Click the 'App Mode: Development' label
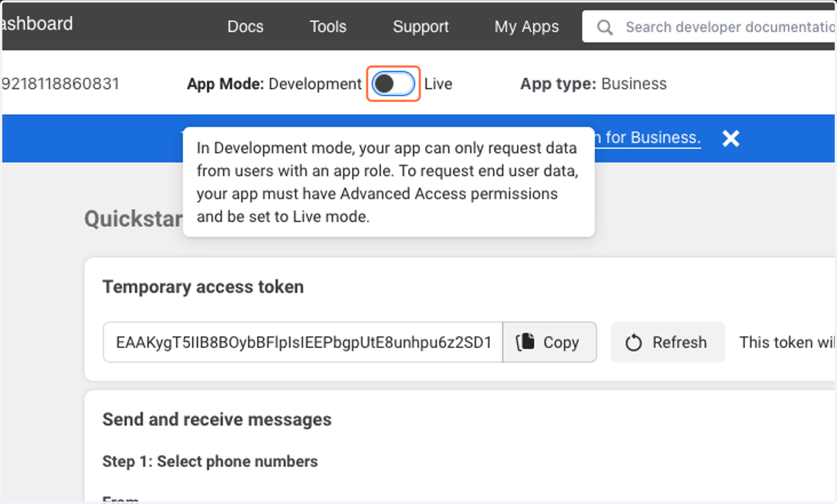This screenshot has width=837, height=504. (274, 84)
